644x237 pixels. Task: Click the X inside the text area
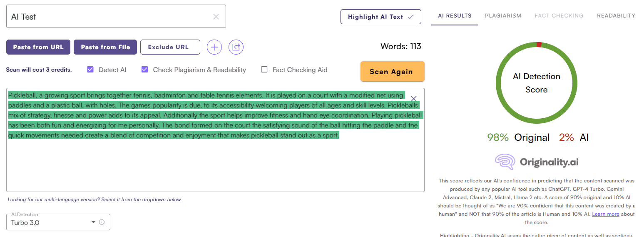coord(413,99)
